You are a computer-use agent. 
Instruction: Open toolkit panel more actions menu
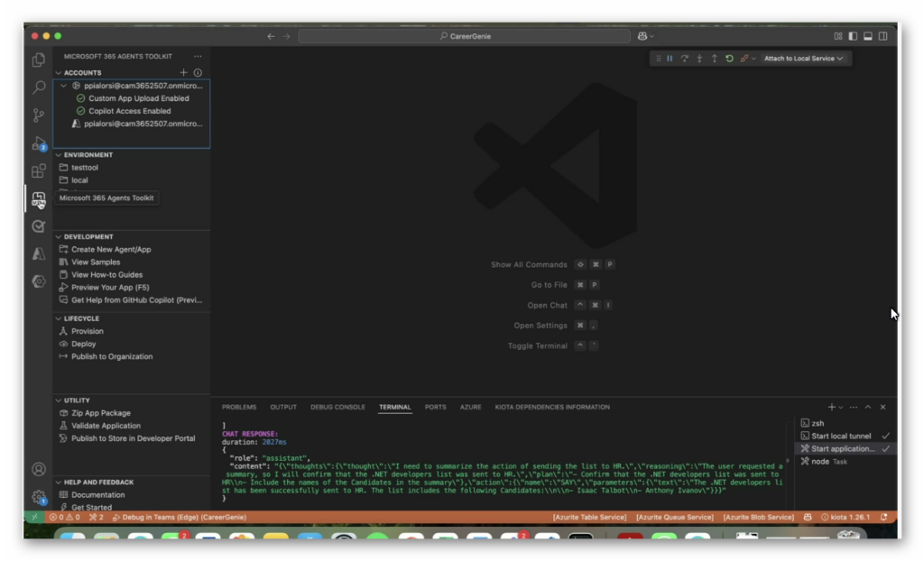[x=198, y=57]
